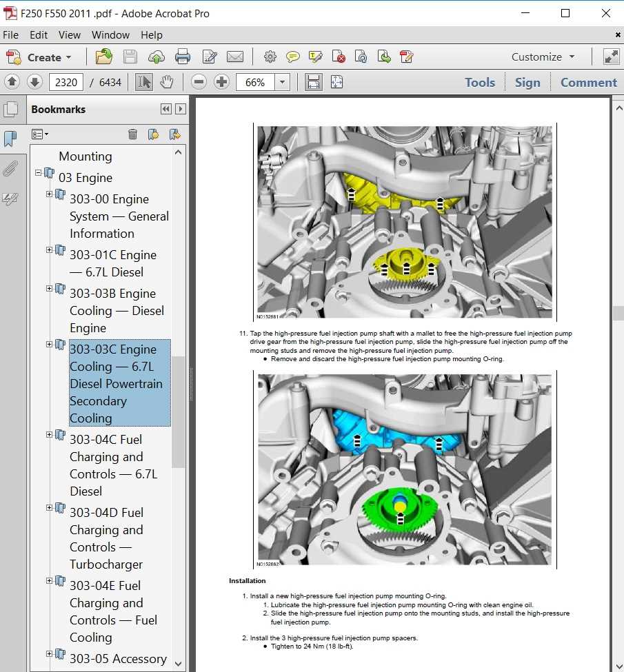Toggle fit one full page icon
Screen dimensions: 624x672
336,82
